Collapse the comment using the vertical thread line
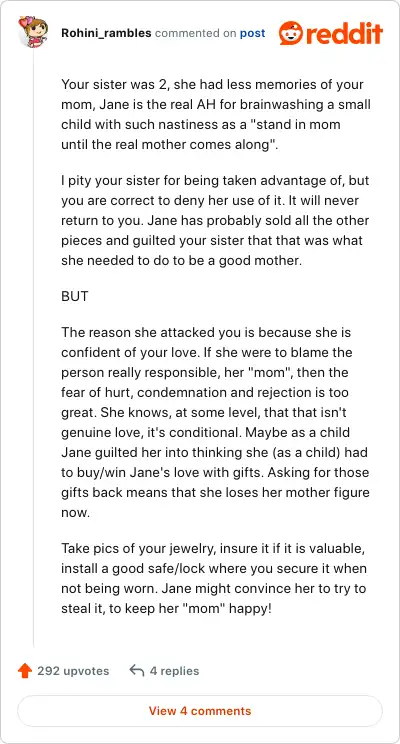Viewport: 400px width, 744px height. [33, 348]
